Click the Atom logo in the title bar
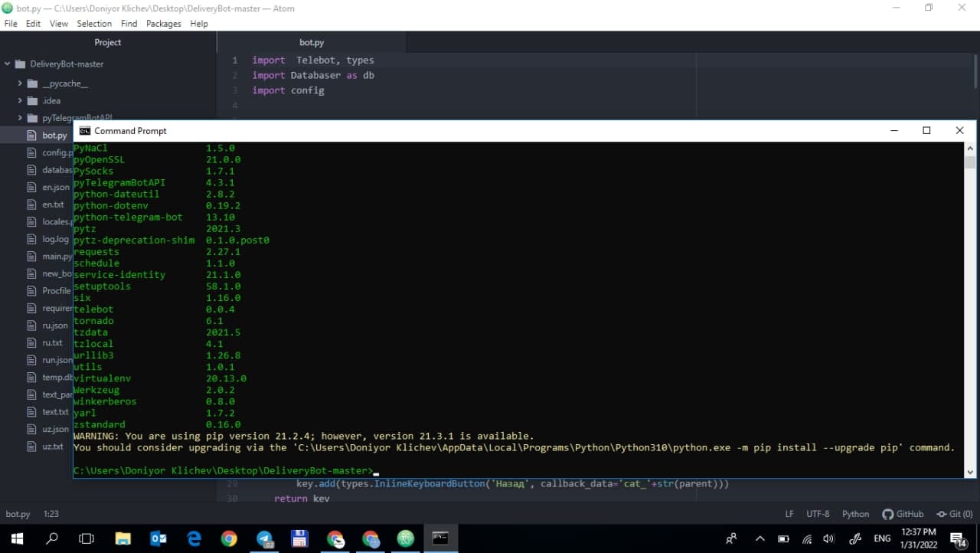The image size is (980, 553). pos(7,8)
